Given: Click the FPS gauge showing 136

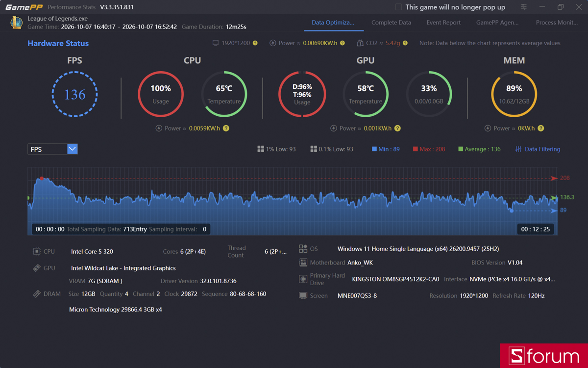Looking at the screenshot, I should [x=75, y=94].
